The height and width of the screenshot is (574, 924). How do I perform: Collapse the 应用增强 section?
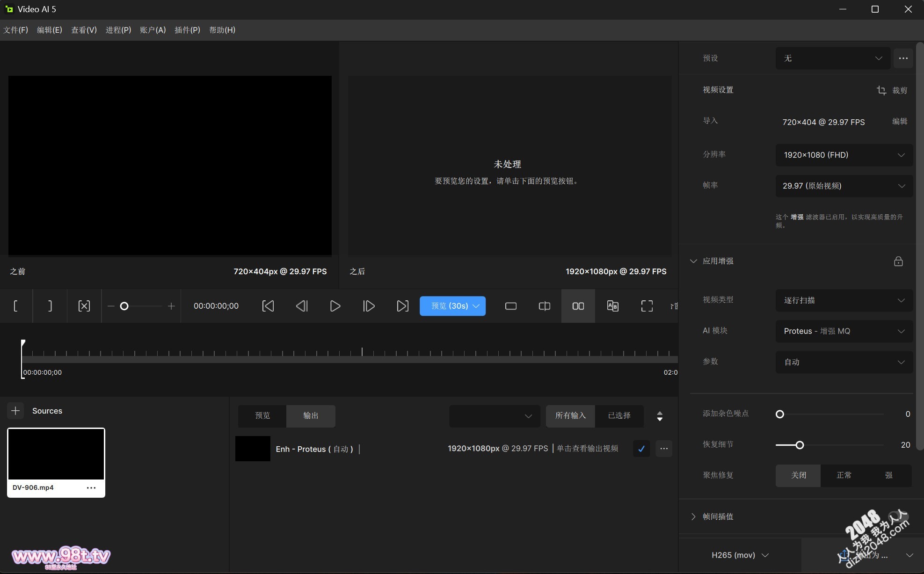tap(693, 261)
